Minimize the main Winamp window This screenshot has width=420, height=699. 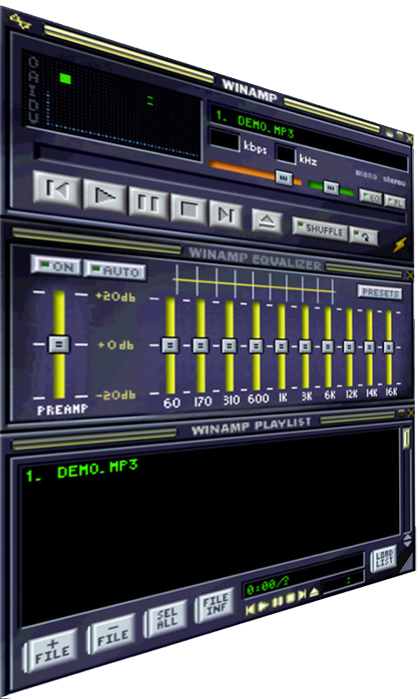click(x=391, y=132)
